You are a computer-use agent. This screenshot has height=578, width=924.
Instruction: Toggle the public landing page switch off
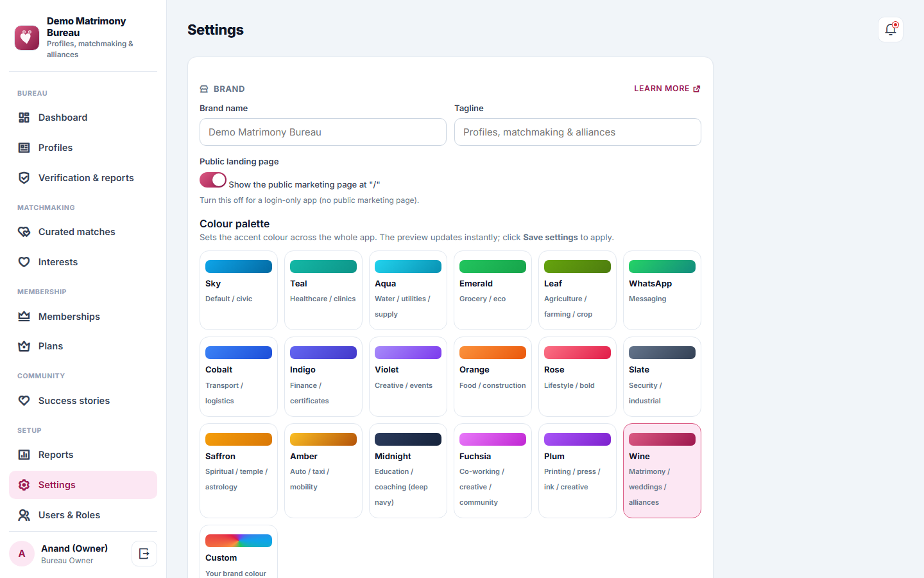pyautogui.click(x=213, y=180)
